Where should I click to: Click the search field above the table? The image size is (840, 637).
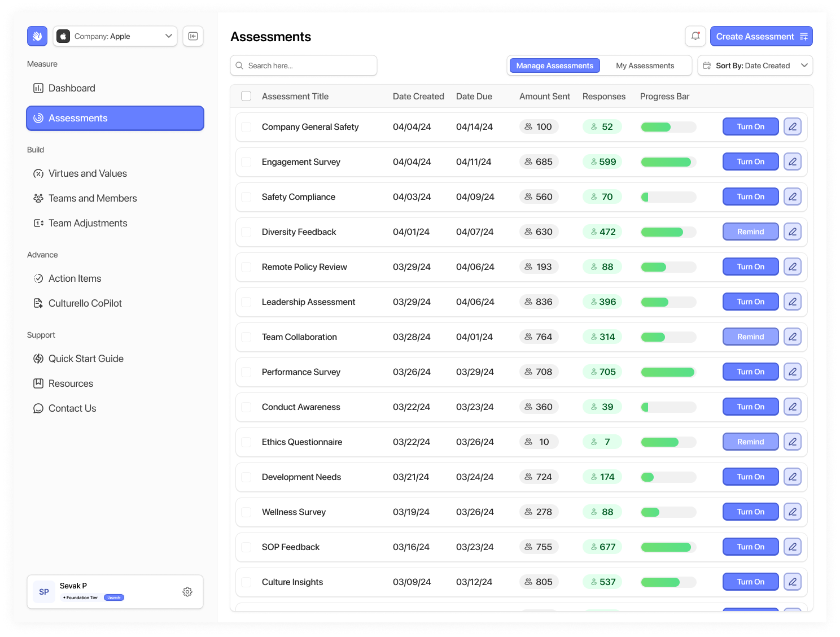[x=303, y=66]
